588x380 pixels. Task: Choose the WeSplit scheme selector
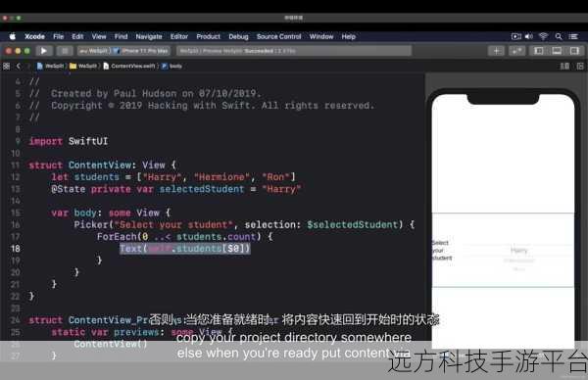(x=94, y=51)
